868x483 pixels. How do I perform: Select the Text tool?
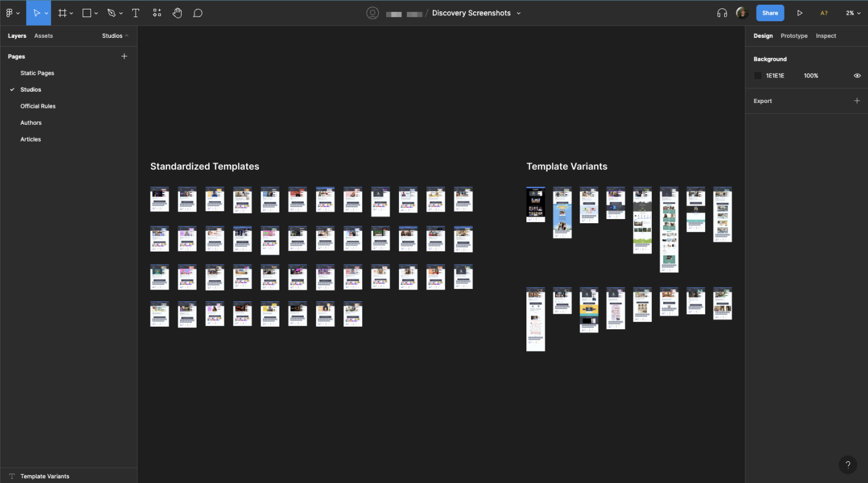pos(136,13)
